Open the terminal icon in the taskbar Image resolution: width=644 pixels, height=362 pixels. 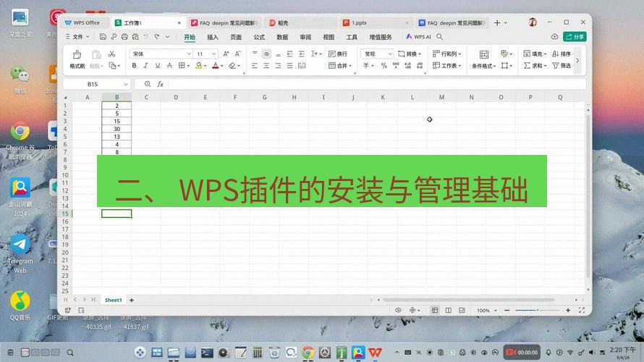click(207, 352)
